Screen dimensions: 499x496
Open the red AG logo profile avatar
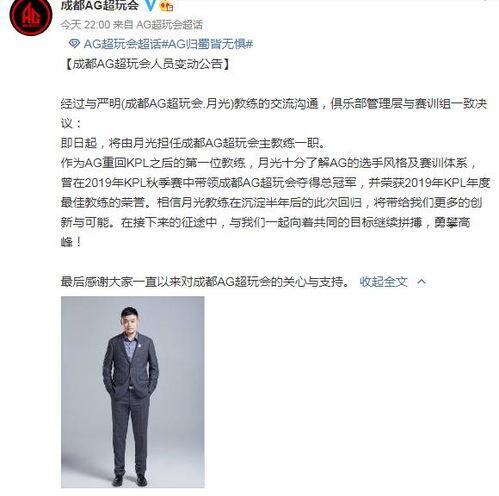[x=31, y=16]
